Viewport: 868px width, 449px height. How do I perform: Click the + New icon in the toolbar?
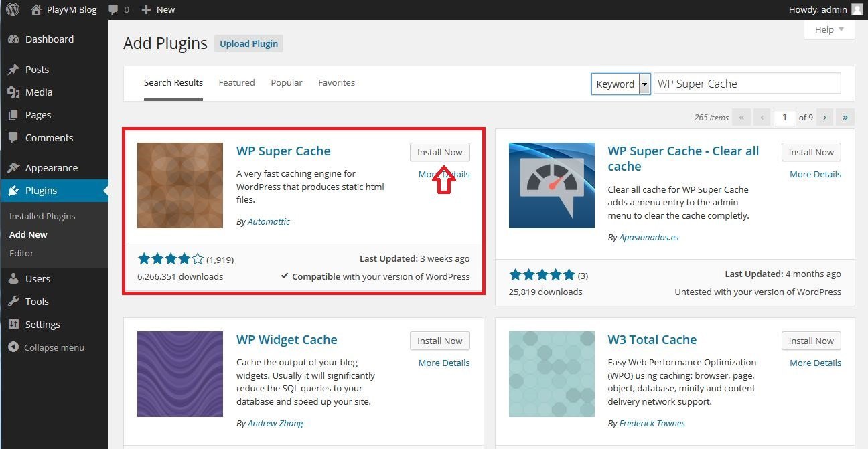(148, 9)
